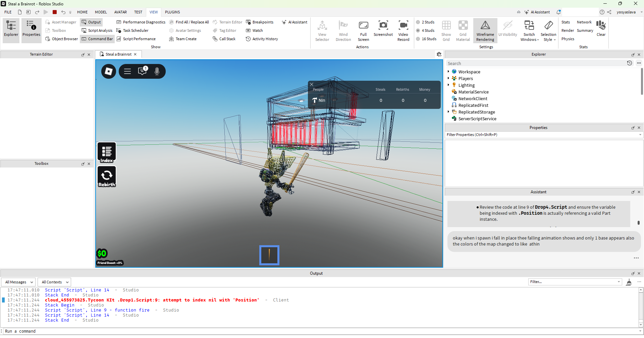The image size is (644, 338).
Task: Stop the running playtest
Action: click(55, 12)
